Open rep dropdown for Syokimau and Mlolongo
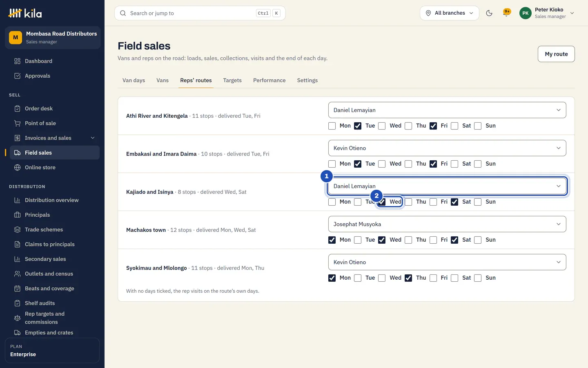This screenshot has width=588, height=368. pos(447,262)
